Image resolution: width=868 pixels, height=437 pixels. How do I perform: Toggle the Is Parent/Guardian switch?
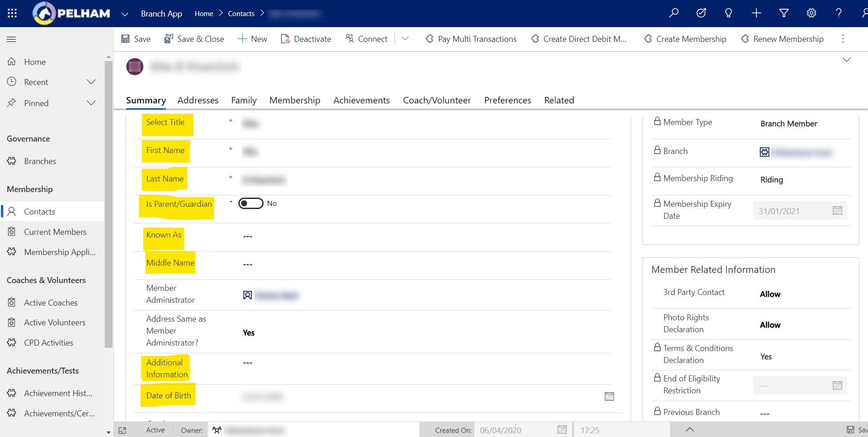point(251,203)
